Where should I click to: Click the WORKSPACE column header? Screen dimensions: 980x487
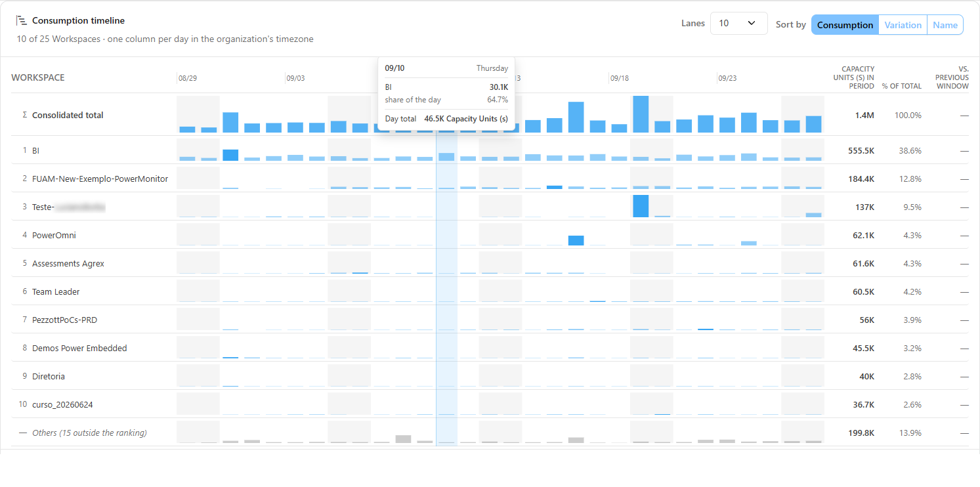[38, 77]
